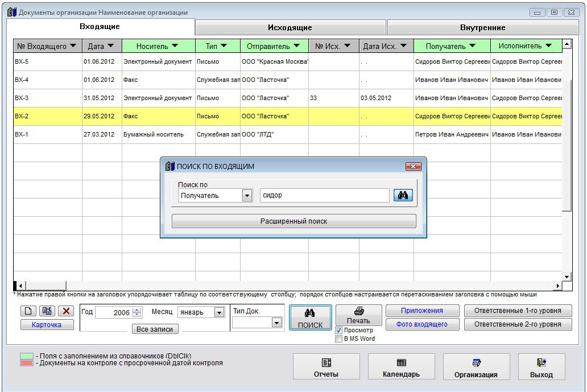
Task: Switch to the Исходящие tab
Action: [x=290, y=27]
